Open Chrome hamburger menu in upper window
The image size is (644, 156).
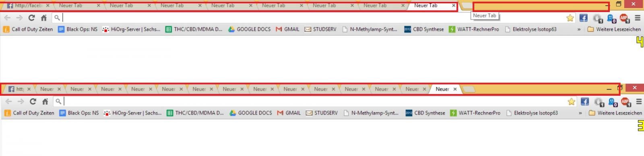tap(638, 18)
